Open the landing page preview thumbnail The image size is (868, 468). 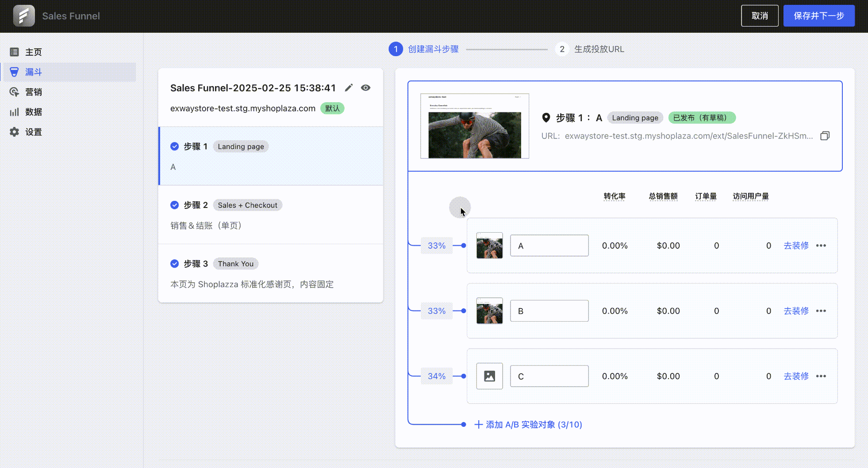point(475,126)
